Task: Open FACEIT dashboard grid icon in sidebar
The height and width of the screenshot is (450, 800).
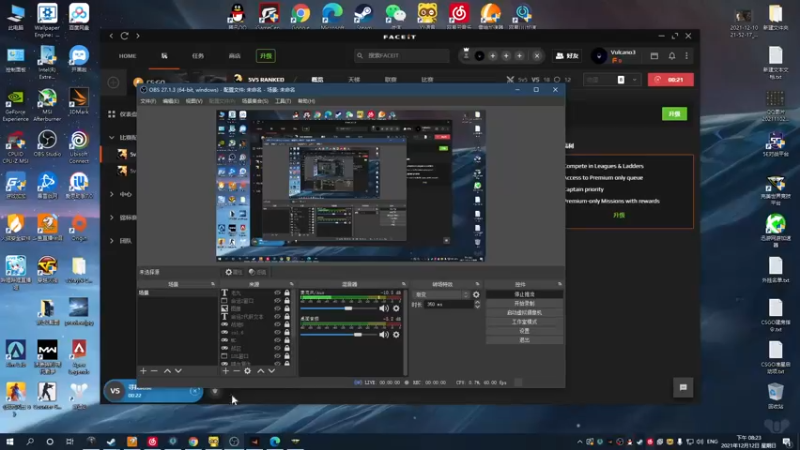Action: (112, 114)
